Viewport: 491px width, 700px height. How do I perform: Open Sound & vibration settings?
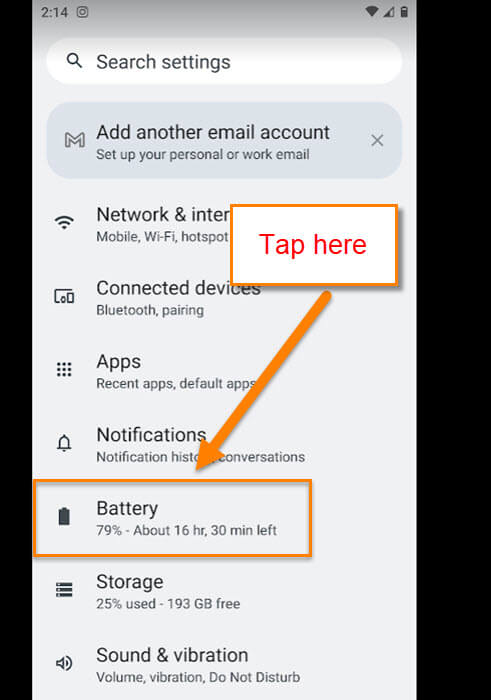(224, 665)
